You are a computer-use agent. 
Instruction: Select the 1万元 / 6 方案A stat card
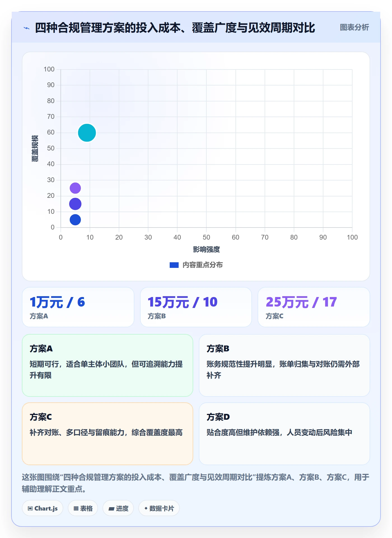tap(78, 307)
